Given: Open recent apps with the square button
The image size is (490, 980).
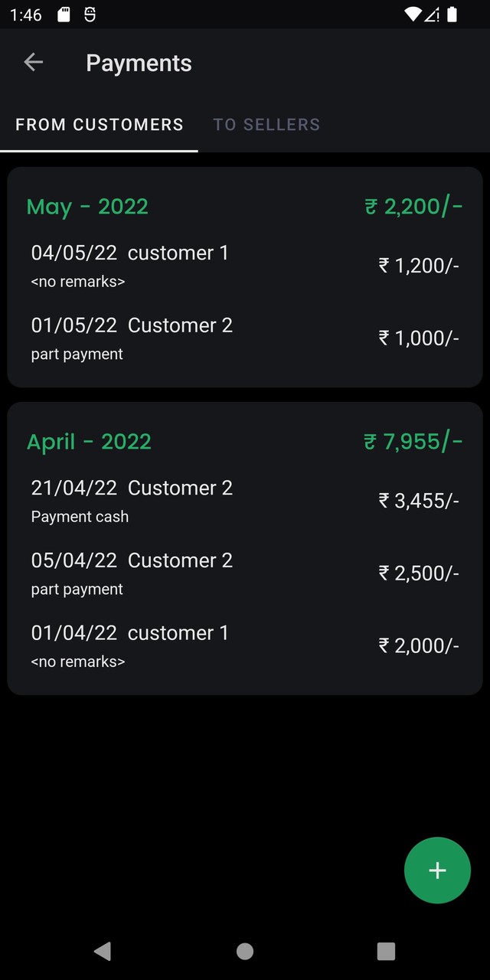Looking at the screenshot, I should [386, 951].
